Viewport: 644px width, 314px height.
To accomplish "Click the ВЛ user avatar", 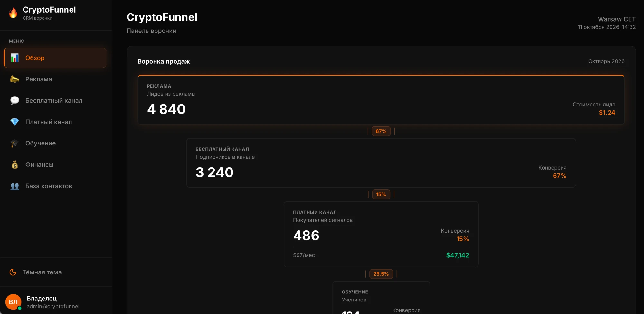I will pos(13,302).
